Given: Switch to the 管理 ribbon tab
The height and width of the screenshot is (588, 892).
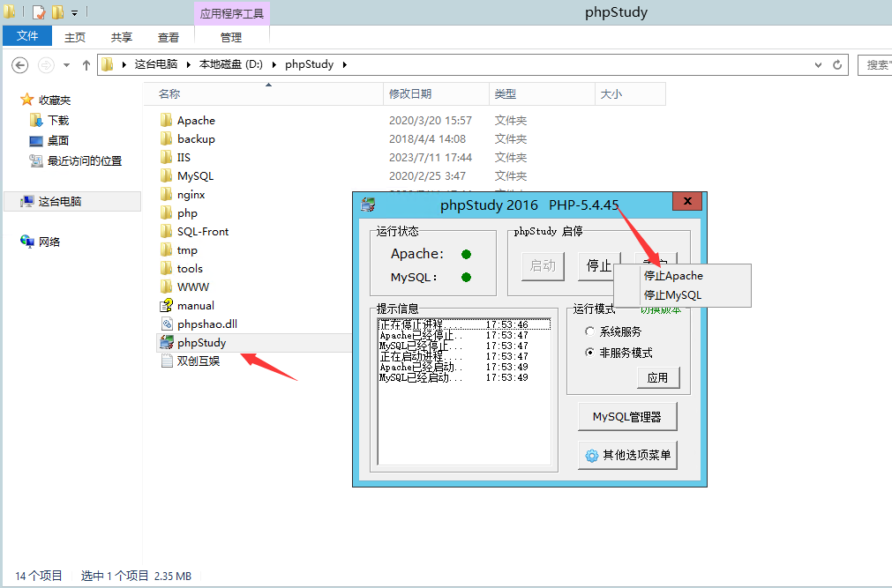Looking at the screenshot, I should point(231,37).
